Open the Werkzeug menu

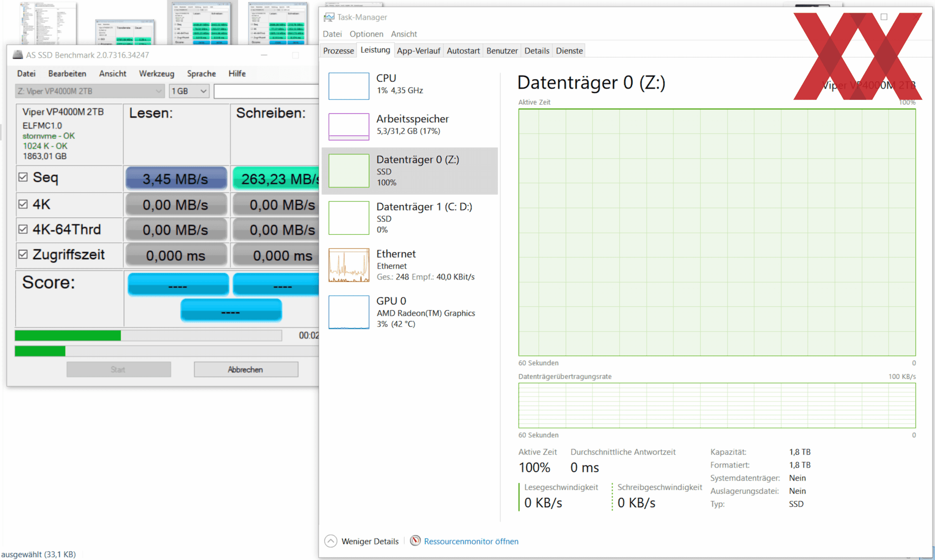[156, 74]
